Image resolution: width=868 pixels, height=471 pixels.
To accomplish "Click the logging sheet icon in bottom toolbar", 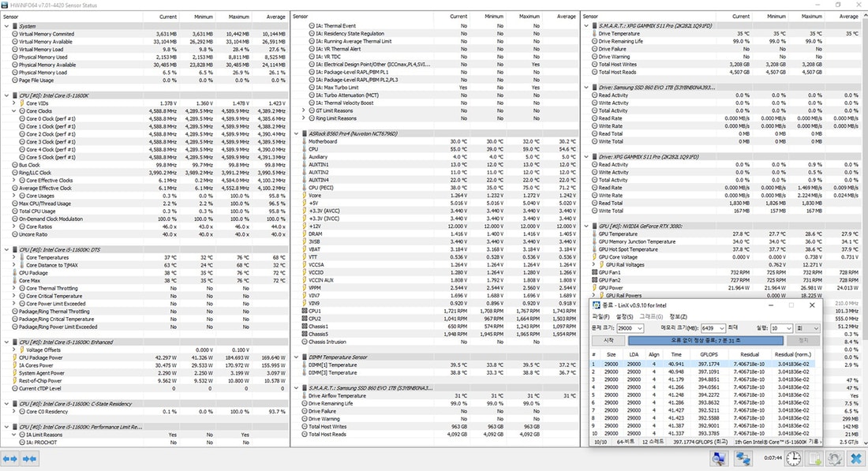I will [x=814, y=459].
